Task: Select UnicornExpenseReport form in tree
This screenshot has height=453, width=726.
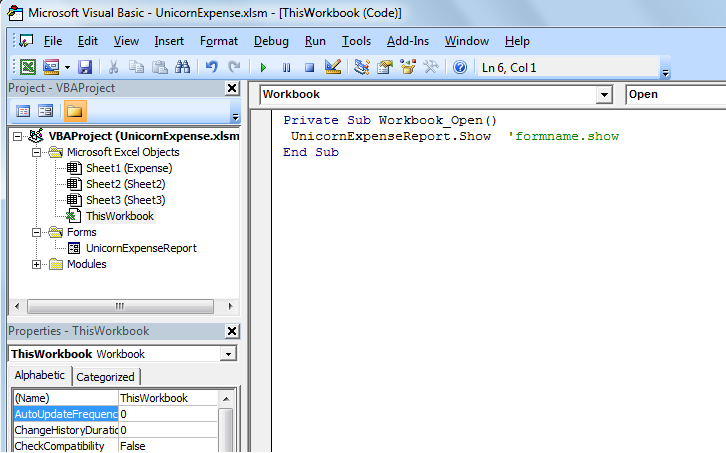Action: coord(141,248)
